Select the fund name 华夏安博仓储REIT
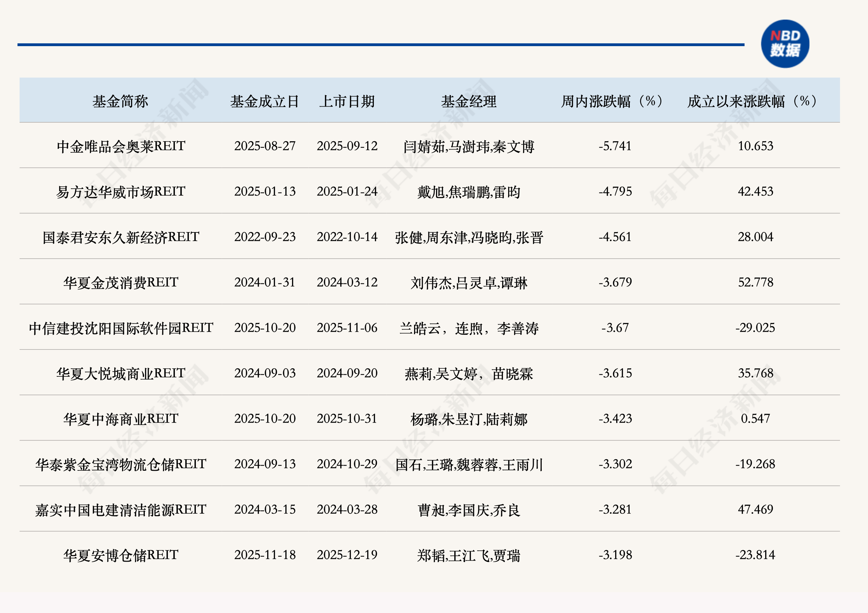This screenshot has height=613, width=868. click(x=121, y=555)
